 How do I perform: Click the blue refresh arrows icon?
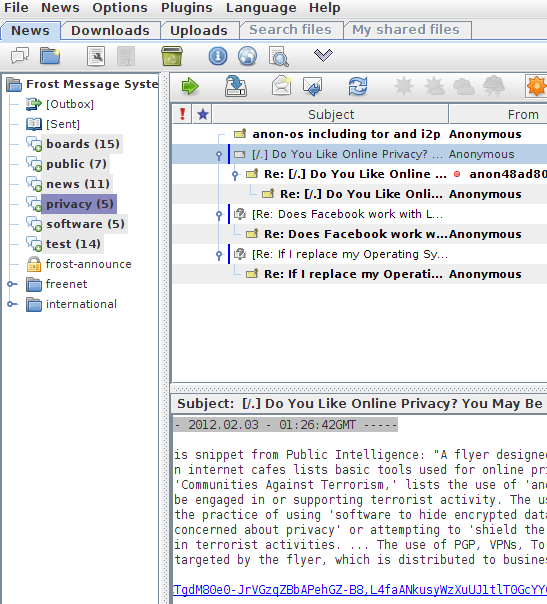tap(358, 86)
